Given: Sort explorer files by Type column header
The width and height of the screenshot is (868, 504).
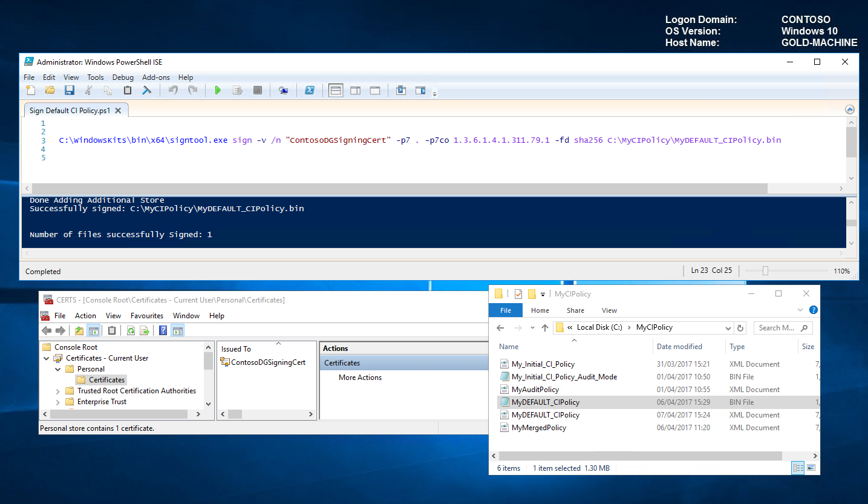Looking at the screenshot, I should (x=737, y=347).
